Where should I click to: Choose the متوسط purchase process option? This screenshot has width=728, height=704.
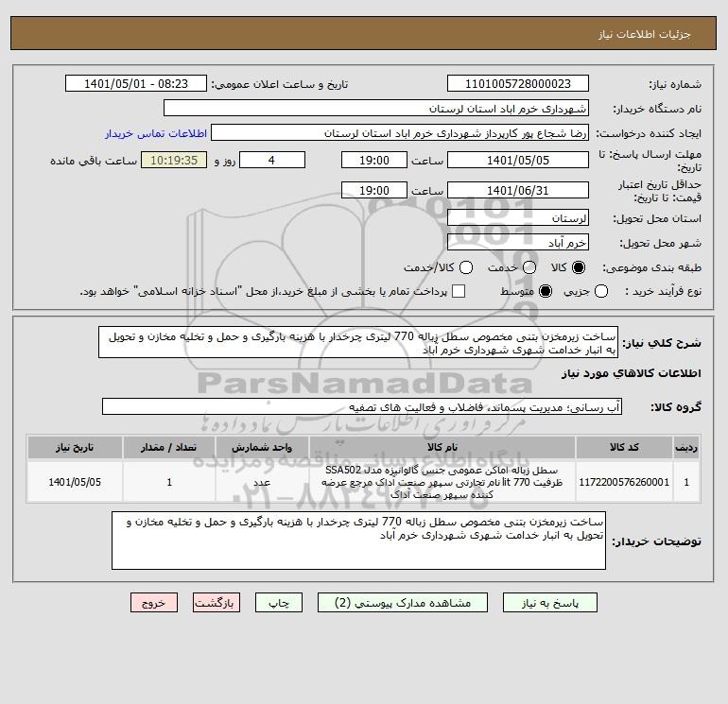[x=546, y=291]
